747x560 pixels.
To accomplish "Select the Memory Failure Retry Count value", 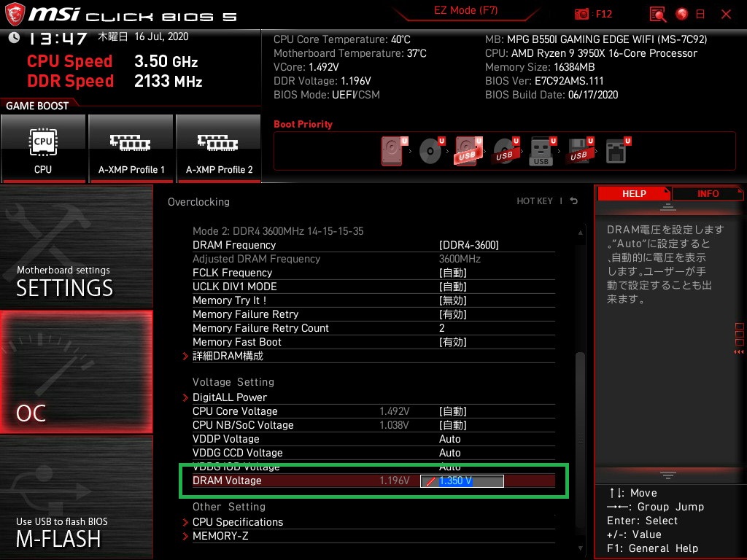I will [x=441, y=328].
